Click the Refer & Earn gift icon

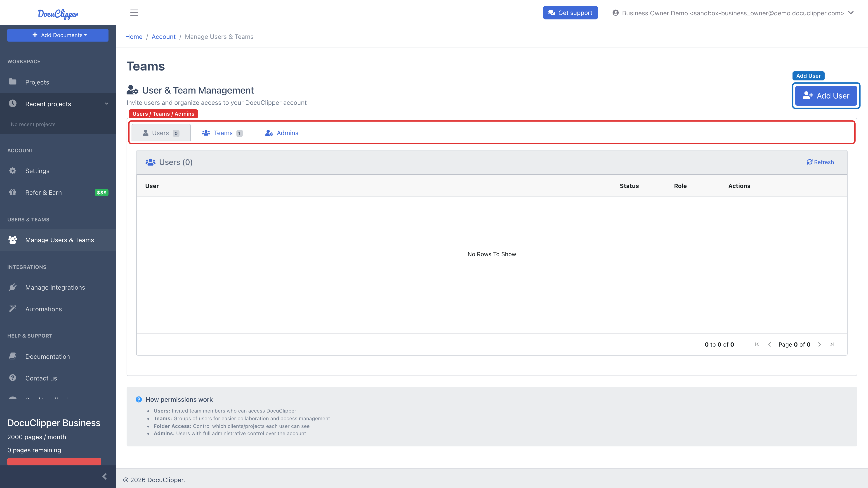pos(13,192)
